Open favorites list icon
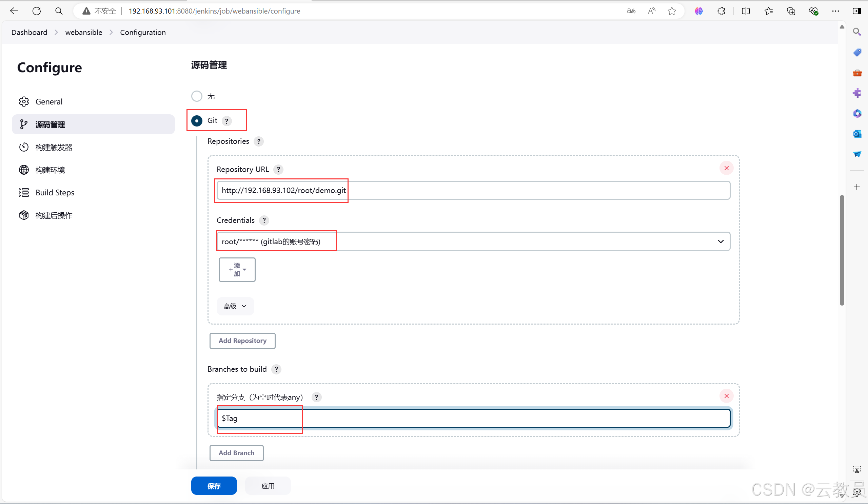Viewport: 868px width, 504px height. tap(768, 11)
